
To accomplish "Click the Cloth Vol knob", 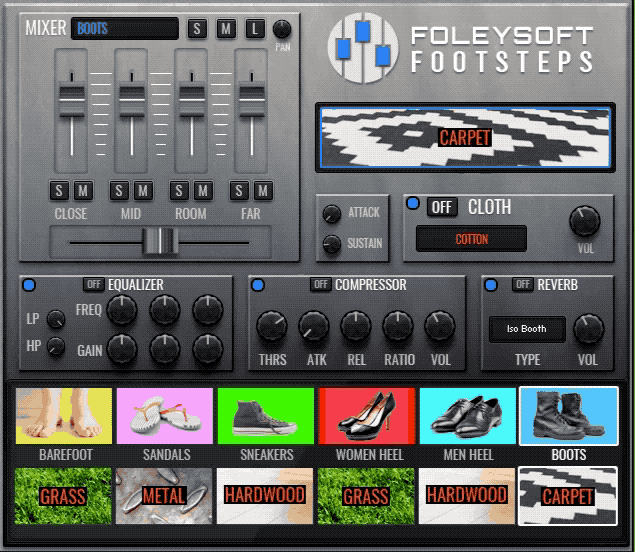I will [584, 221].
